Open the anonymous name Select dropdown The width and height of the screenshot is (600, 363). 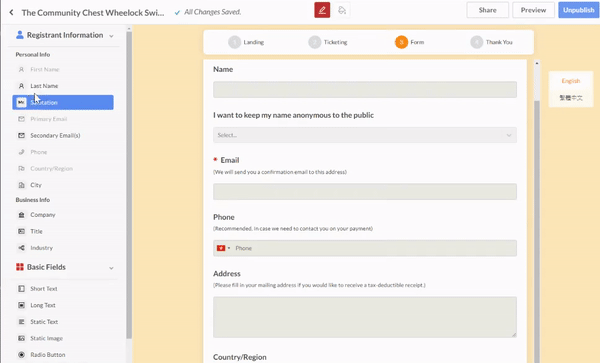[365, 135]
